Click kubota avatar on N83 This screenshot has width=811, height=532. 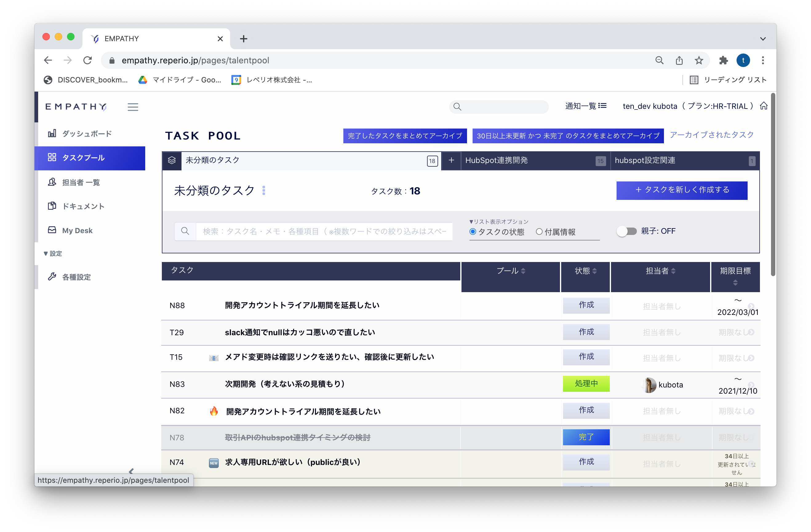coord(649,385)
